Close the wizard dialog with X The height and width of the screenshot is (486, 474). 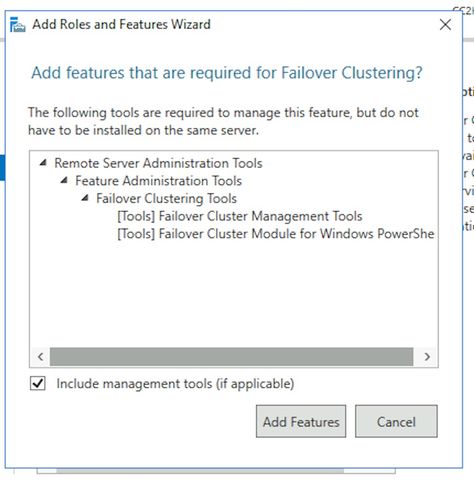(445, 24)
